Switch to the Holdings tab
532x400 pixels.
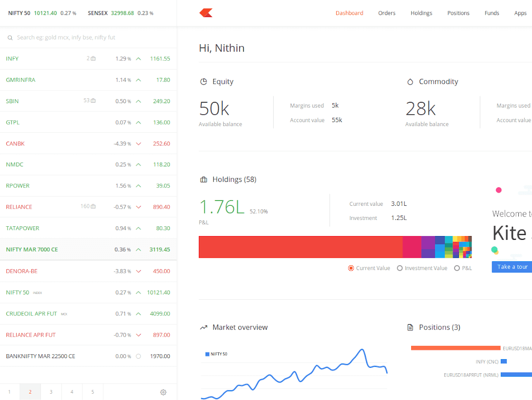421,13
